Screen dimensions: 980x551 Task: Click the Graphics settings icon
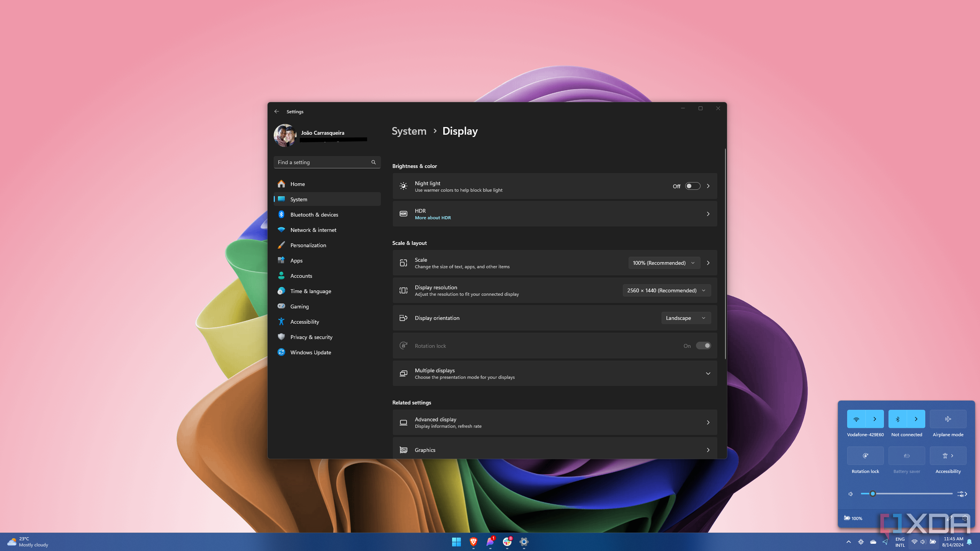(x=403, y=450)
